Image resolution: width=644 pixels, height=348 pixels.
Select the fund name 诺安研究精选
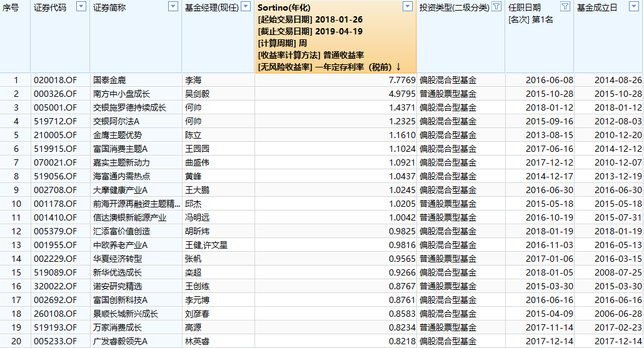(117, 286)
